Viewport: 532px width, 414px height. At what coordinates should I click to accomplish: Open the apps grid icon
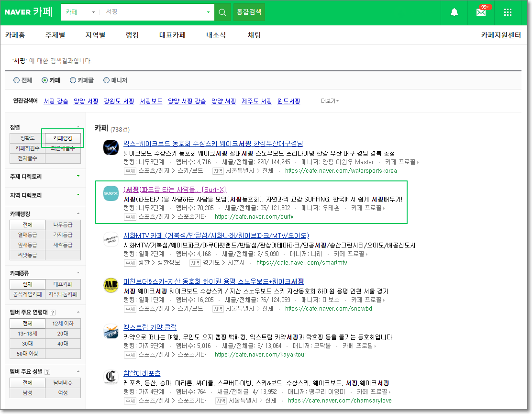point(508,12)
